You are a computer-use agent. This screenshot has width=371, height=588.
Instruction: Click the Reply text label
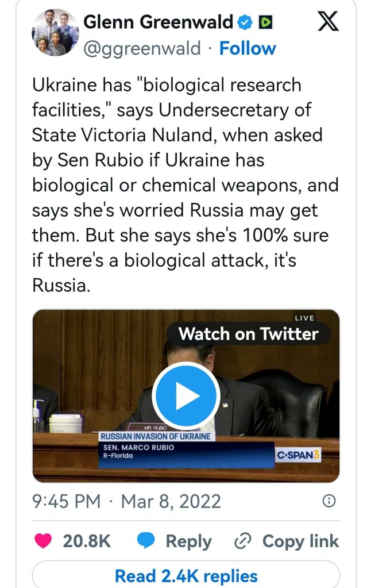tap(188, 541)
